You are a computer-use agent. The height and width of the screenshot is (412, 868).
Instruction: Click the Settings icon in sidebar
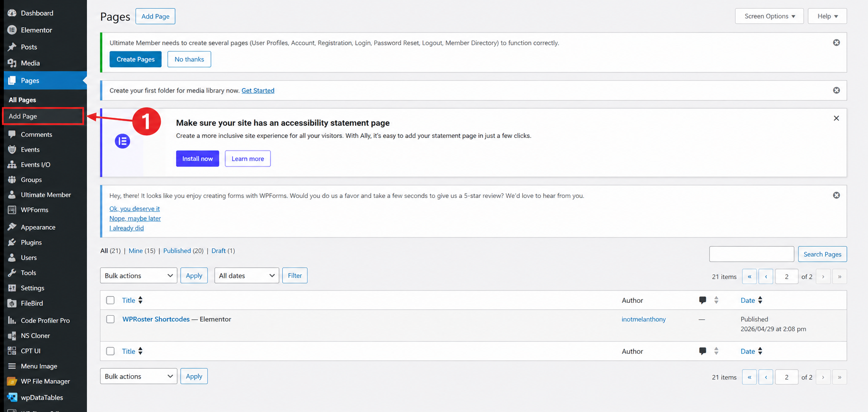pyautogui.click(x=12, y=288)
